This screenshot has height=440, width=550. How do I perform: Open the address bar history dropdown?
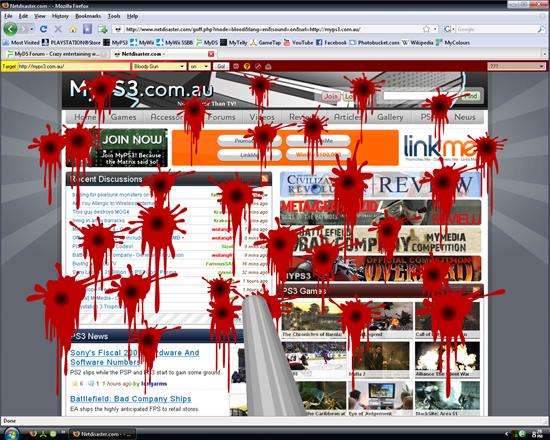point(435,29)
